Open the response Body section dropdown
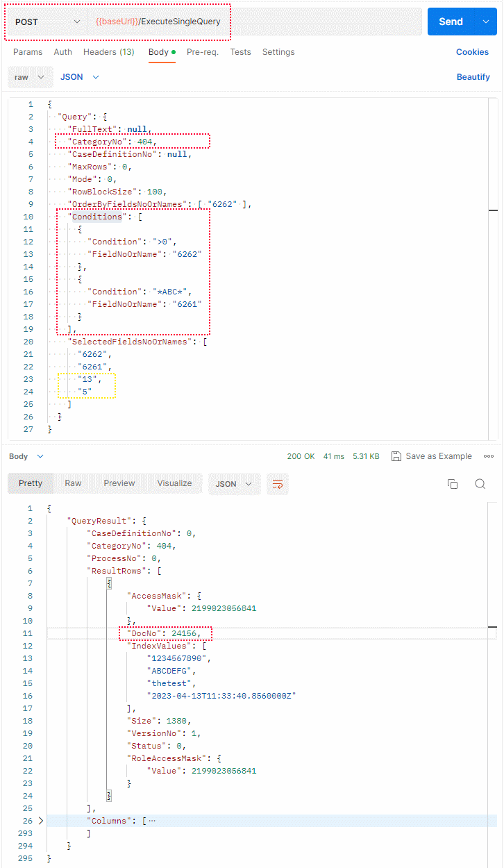 [x=26, y=456]
